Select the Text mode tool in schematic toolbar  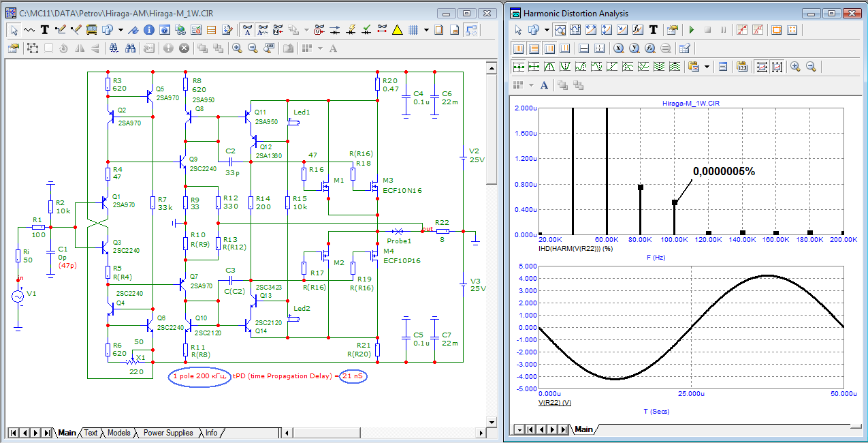tap(44, 30)
